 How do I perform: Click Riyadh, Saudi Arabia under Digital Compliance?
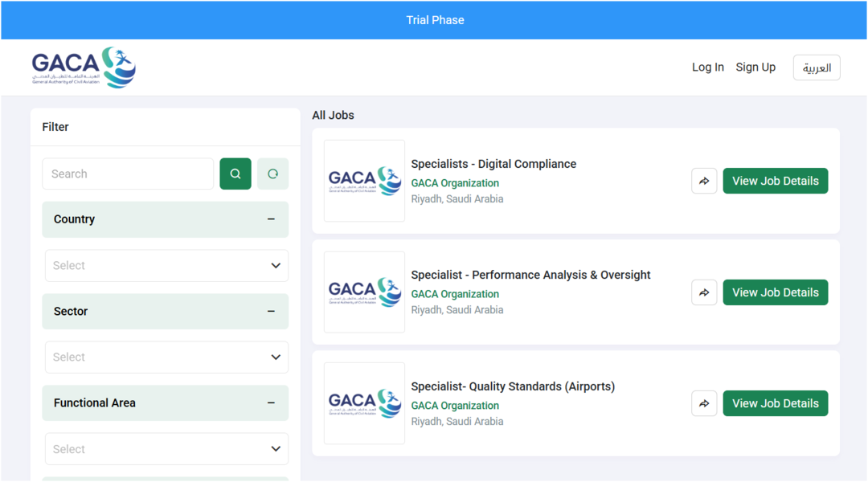pyautogui.click(x=457, y=199)
